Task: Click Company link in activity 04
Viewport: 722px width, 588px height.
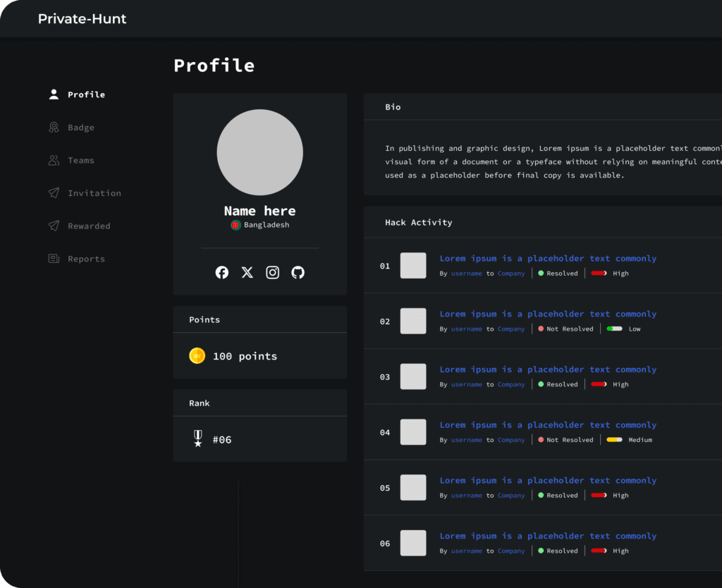Action: [511, 440]
